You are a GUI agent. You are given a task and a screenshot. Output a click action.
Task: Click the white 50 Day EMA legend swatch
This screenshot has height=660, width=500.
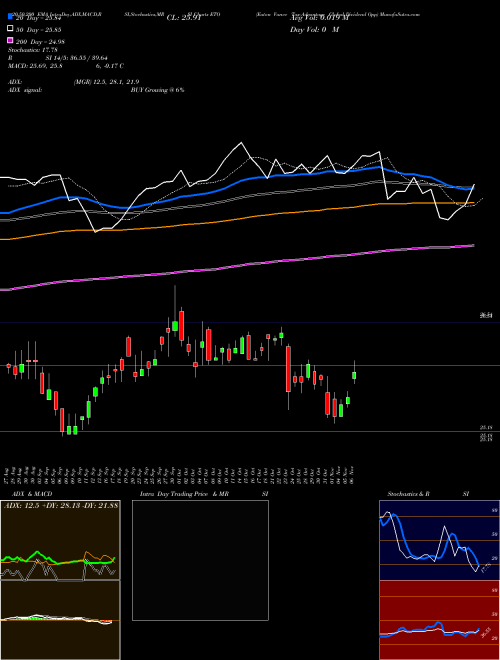10,29
